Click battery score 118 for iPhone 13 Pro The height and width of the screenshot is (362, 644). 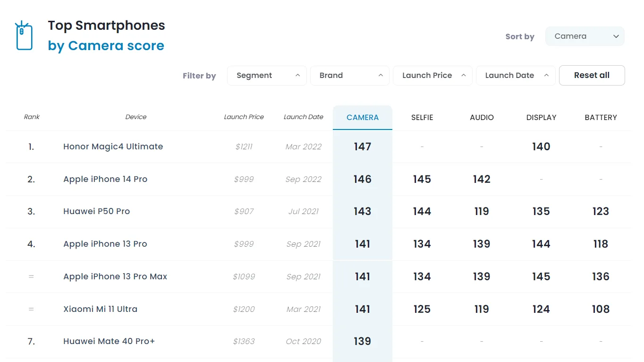click(x=601, y=244)
